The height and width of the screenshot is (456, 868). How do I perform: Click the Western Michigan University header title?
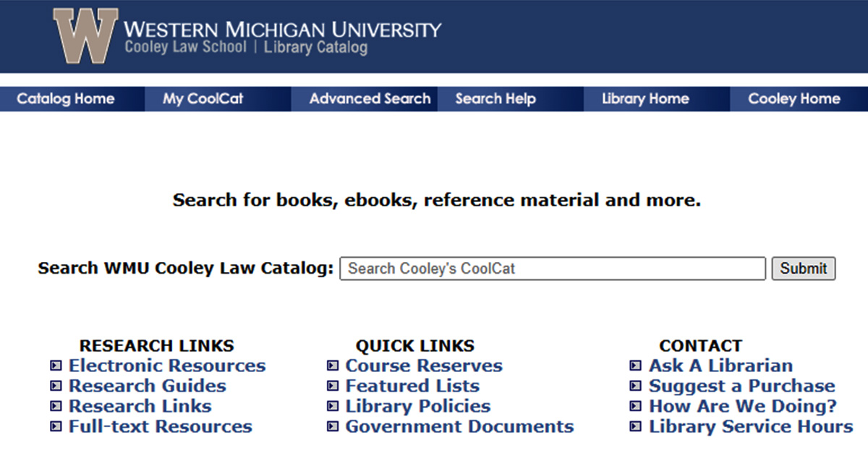click(282, 30)
